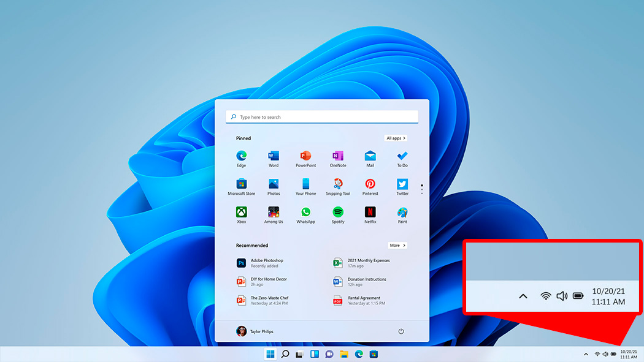Open The Zero-Waste Chef presentation
The image size is (644, 362).
[263, 301]
